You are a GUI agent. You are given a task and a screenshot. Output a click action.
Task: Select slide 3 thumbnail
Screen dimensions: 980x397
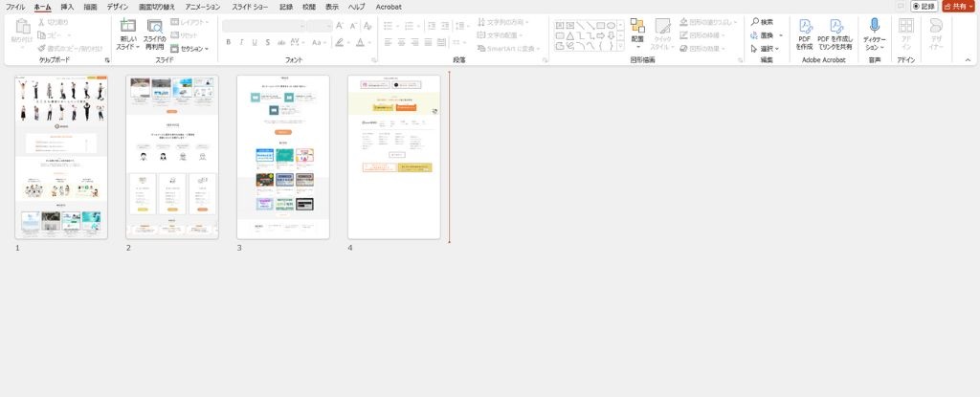pos(283,157)
